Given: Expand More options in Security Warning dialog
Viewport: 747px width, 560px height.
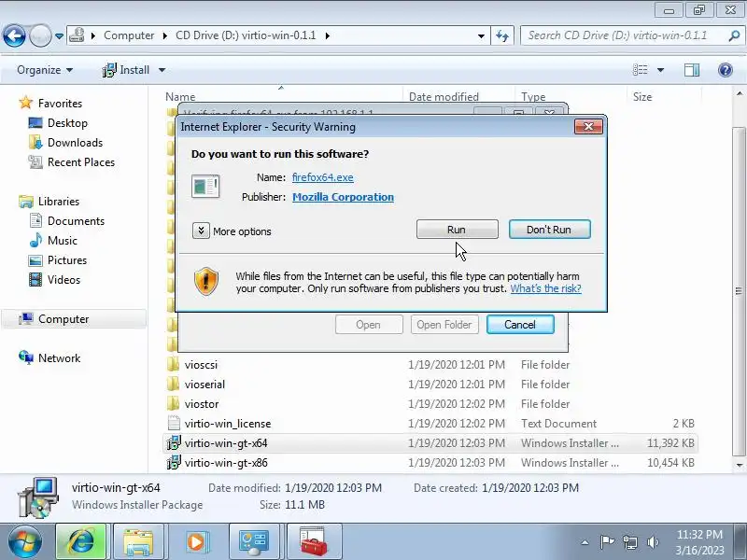Looking at the screenshot, I should click(201, 231).
